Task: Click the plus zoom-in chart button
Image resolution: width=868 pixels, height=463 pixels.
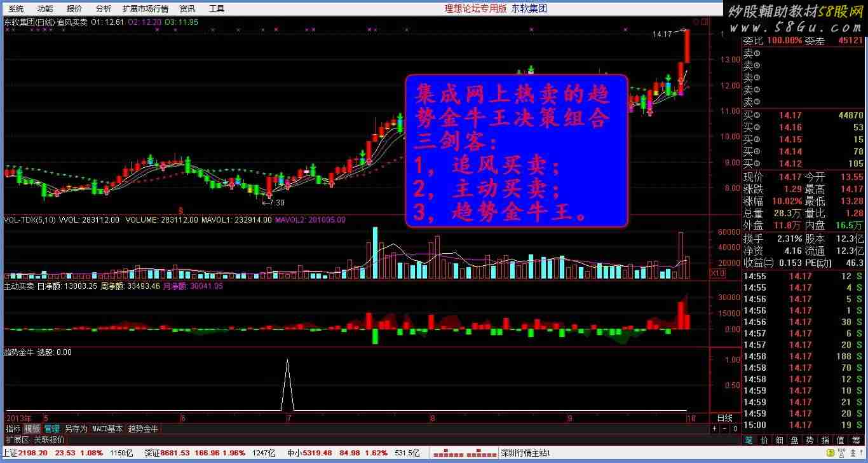Action: 714,429
